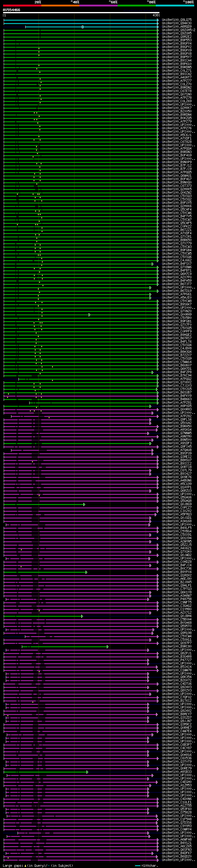The width and height of the screenshot is (197, 868).
Task: Open hit UniRef100_Q9LQ75
Action: (176, 20)
